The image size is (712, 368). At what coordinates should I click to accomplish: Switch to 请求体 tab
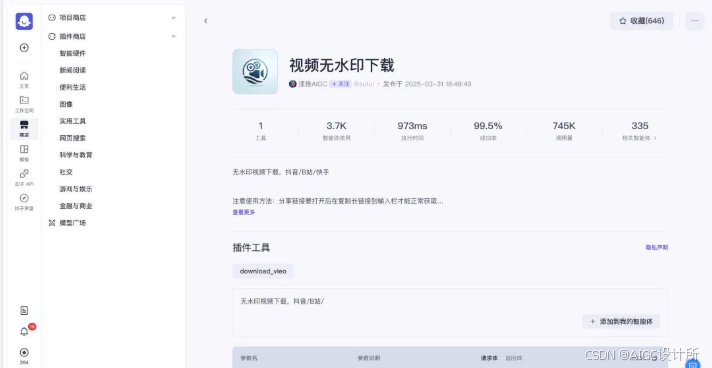coord(489,358)
